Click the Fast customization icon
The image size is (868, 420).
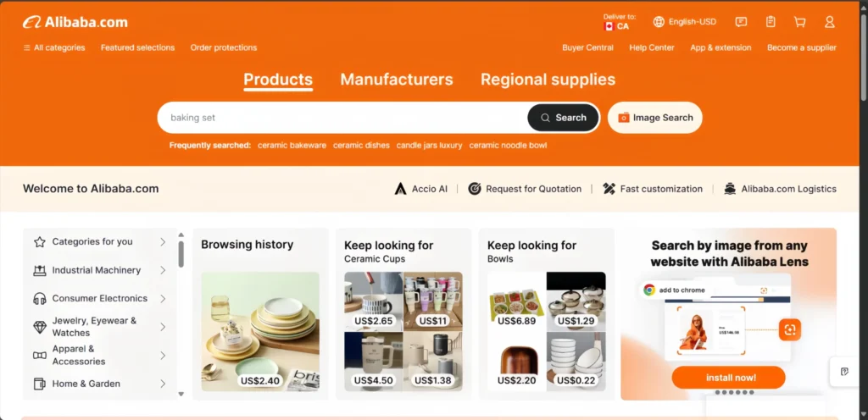[x=609, y=189]
